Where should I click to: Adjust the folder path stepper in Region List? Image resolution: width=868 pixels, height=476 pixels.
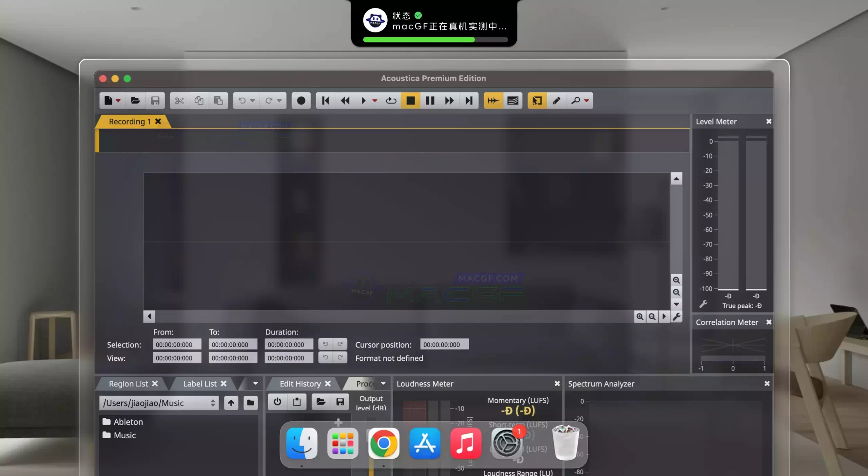(x=213, y=403)
